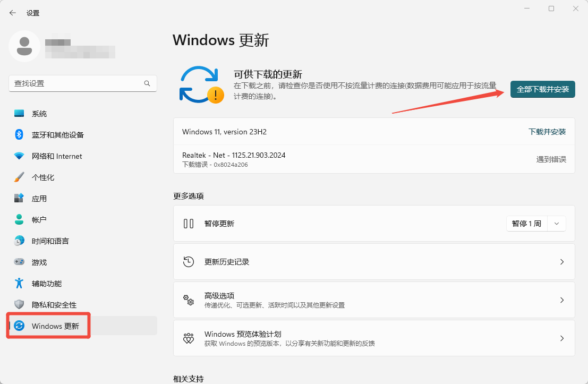
Task: Click the search magnifier icon
Action: tap(147, 83)
